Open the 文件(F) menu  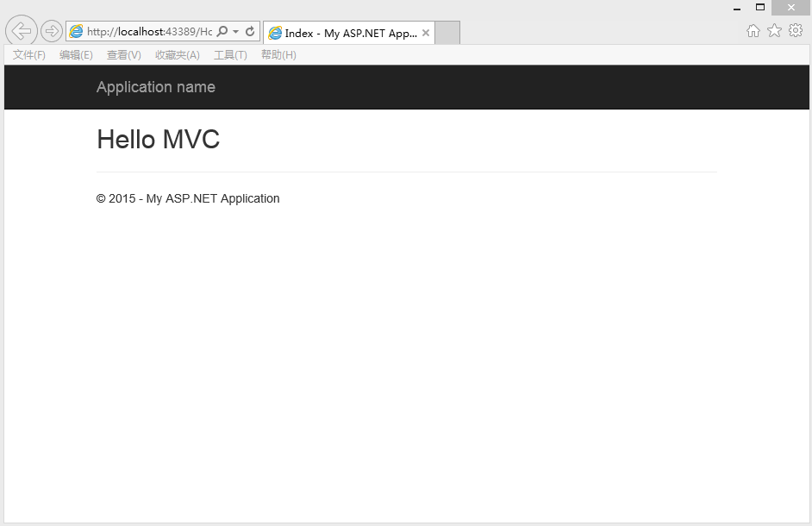point(29,55)
